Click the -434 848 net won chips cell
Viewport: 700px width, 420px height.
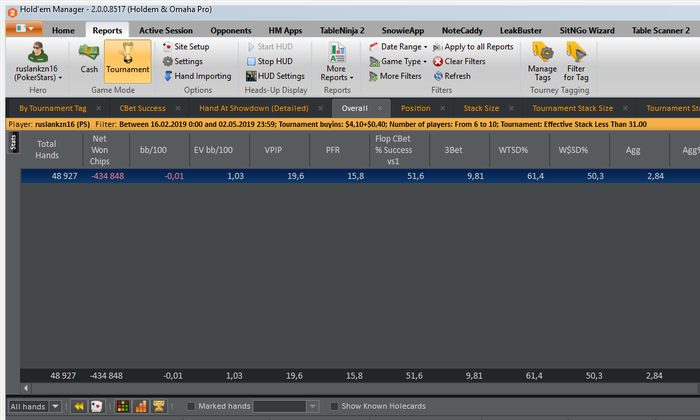pos(108,176)
